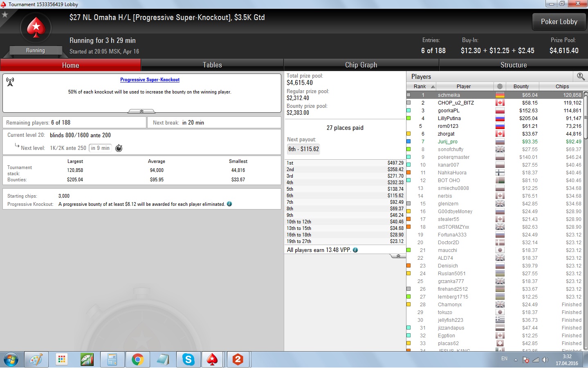Open the Chip Graph tab
588x370 pixels.
click(x=361, y=65)
